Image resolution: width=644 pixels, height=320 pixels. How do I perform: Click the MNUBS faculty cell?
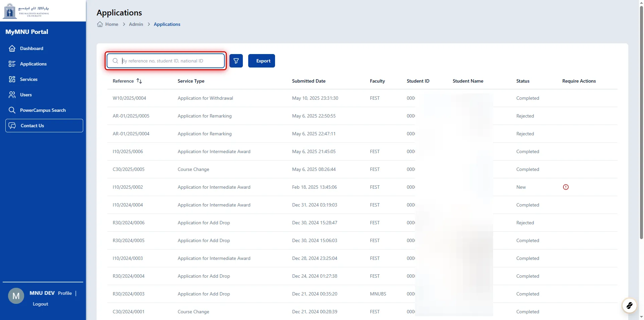click(378, 294)
